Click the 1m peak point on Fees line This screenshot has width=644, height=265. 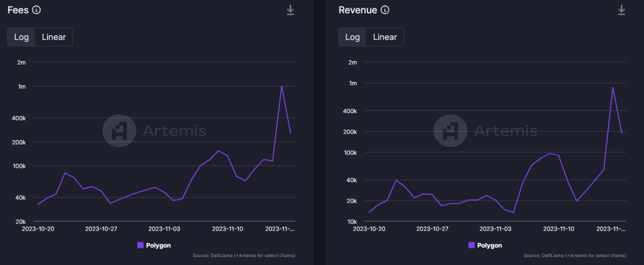pos(281,86)
